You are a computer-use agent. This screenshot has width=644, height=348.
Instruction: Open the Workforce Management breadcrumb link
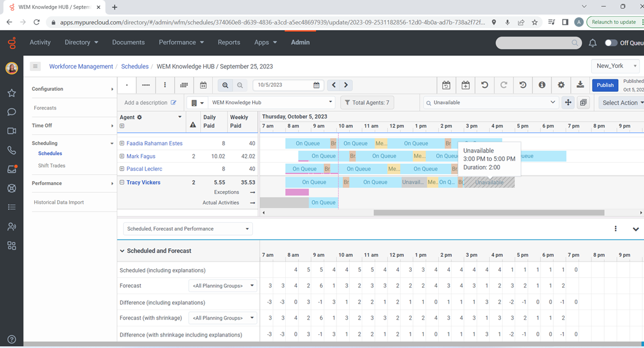[81, 67]
